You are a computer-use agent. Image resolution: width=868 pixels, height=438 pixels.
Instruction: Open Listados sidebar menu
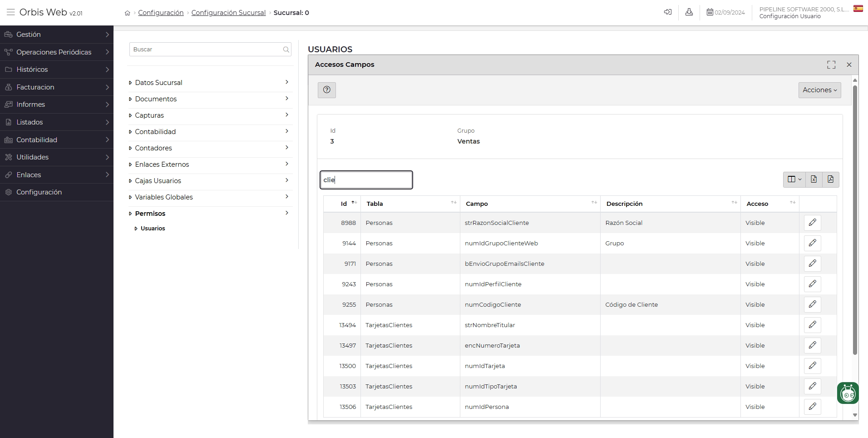tap(57, 122)
